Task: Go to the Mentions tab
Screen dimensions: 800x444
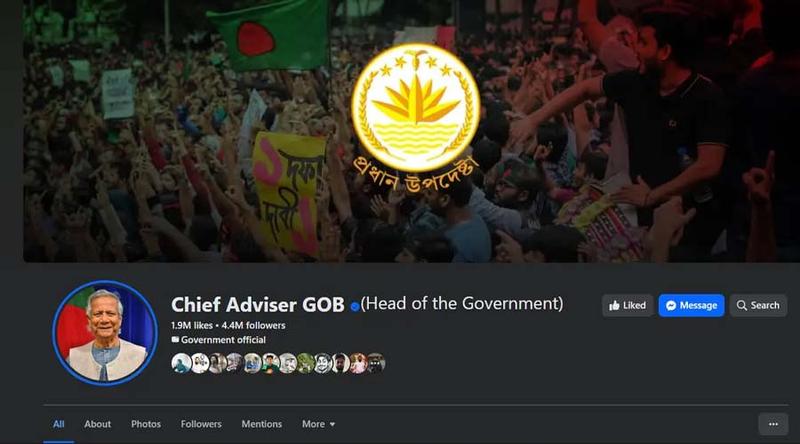Action: pyautogui.click(x=262, y=424)
